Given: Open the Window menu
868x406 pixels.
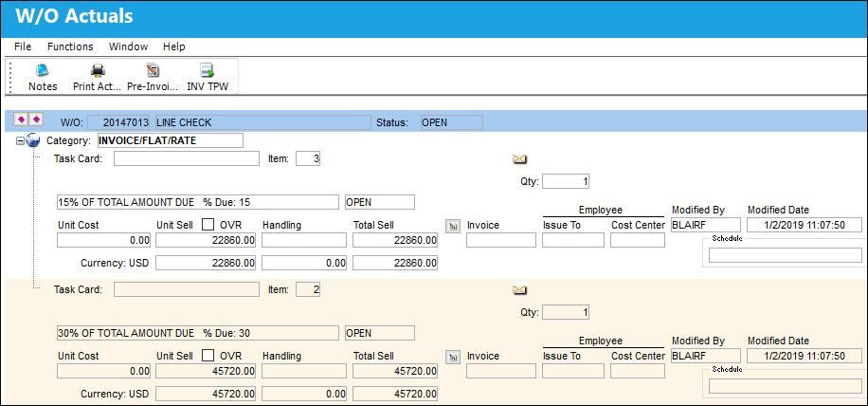Looking at the screenshot, I should click(x=128, y=46).
